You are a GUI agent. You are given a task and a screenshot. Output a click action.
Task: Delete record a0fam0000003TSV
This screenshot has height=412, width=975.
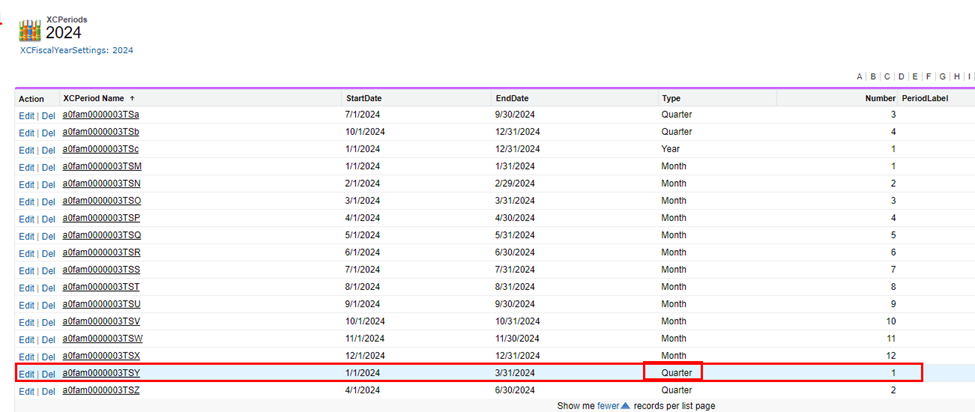(x=49, y=323)
